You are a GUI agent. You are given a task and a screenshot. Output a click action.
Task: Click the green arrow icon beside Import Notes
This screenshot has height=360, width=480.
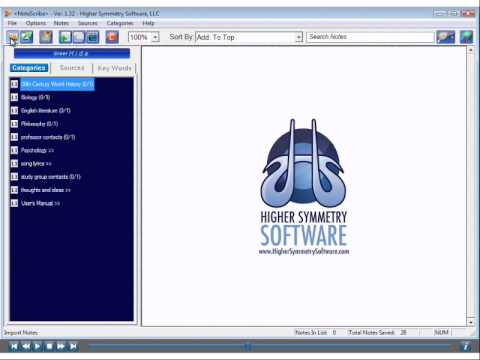27,37
